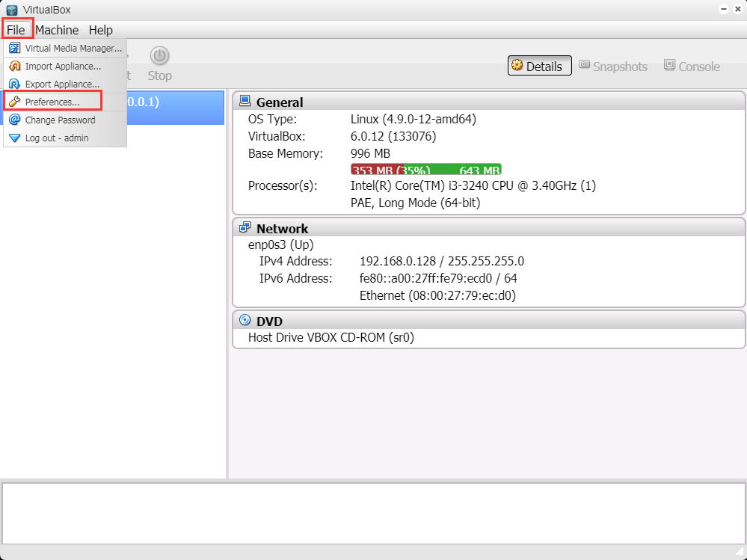Click the green free memory bar 643 MB
The image size is (747, 560).
[452, 170]
